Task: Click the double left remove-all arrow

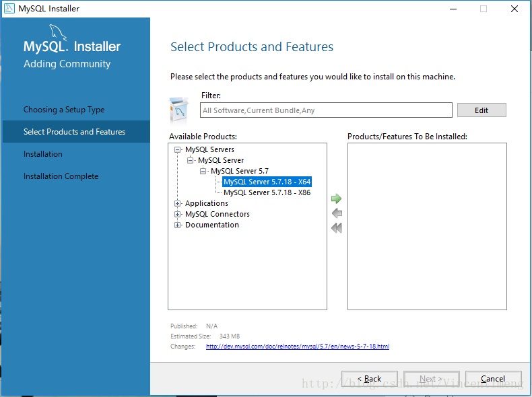Action: point(337,228)
